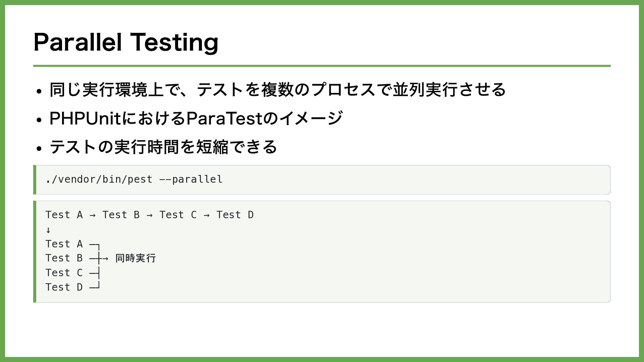This screenshot has width=644, height=362.
Task: Click the first bullet about 並列実行させる
Action: coord(277,89)
